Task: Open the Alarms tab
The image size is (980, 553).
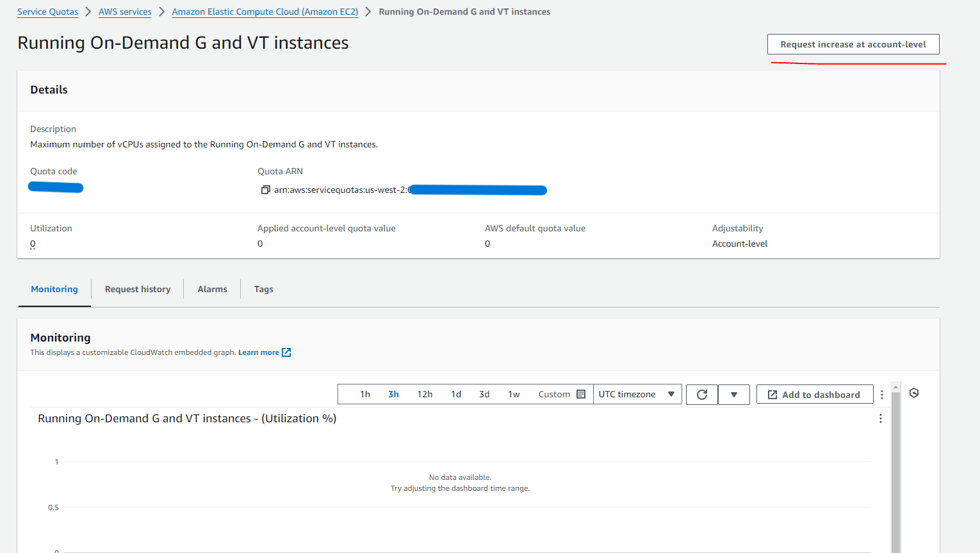Action: point(212,289)
